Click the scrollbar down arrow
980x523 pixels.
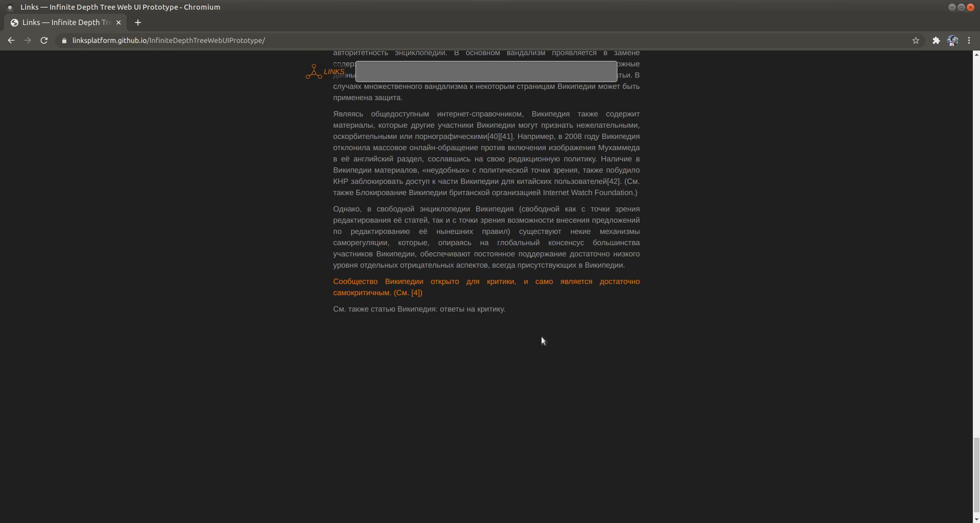[x=976, y=519]
